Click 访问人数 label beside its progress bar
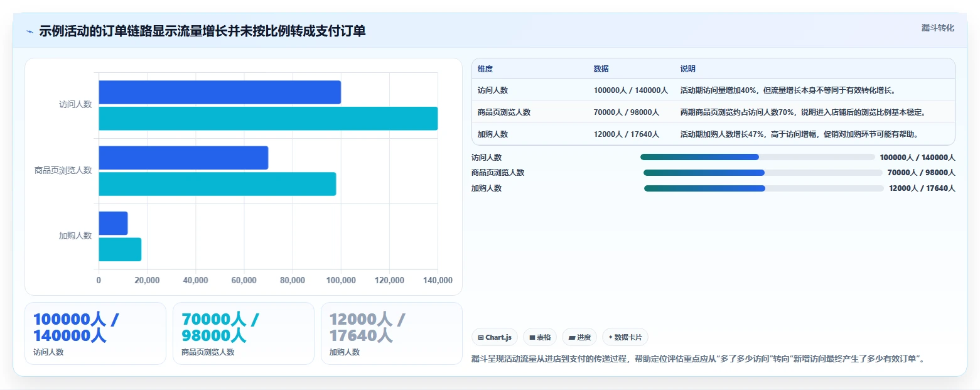The width and height of the screenshot is (980, 390). [x=487, y=158]
